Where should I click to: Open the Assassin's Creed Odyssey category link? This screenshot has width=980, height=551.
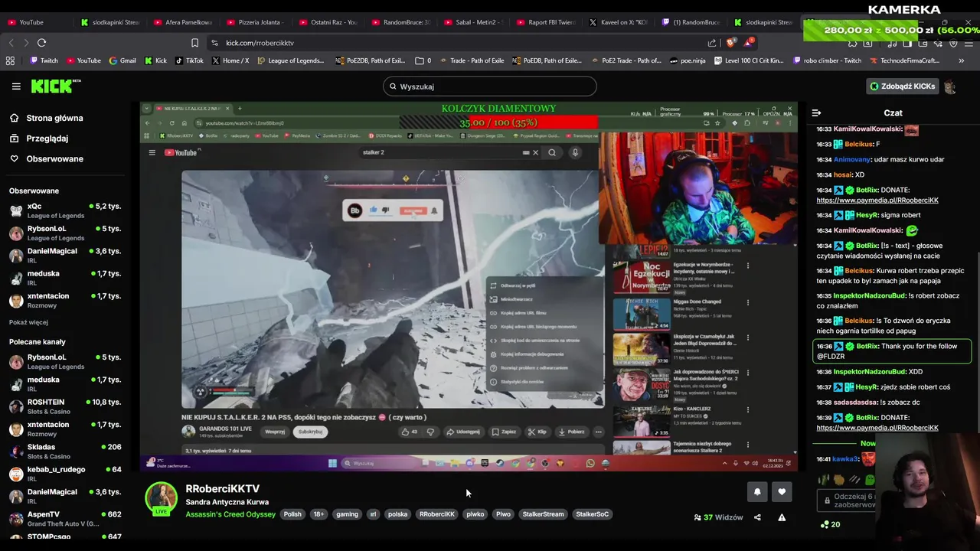[230, 514]
